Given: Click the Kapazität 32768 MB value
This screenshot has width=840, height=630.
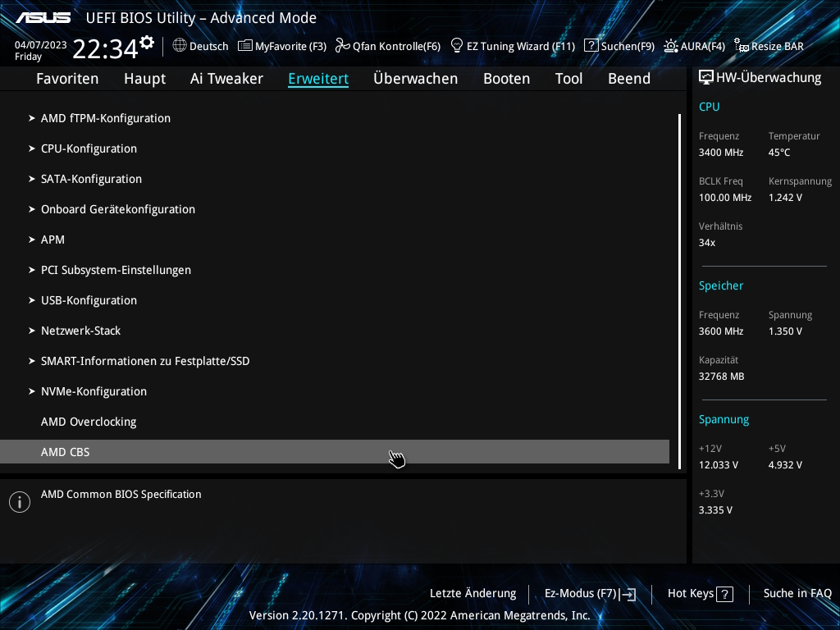Looking at the screenshot, I should click(x=721, y=377).
